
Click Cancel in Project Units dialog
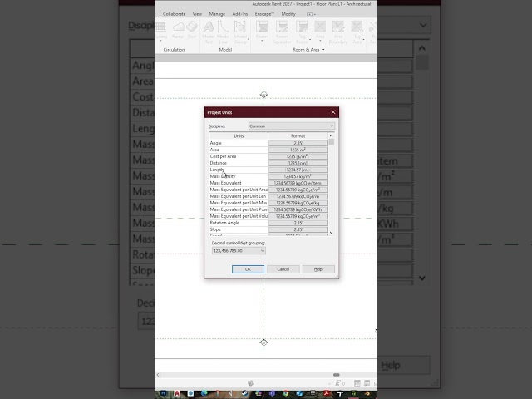pyautogui.click(x=283, y=269)
